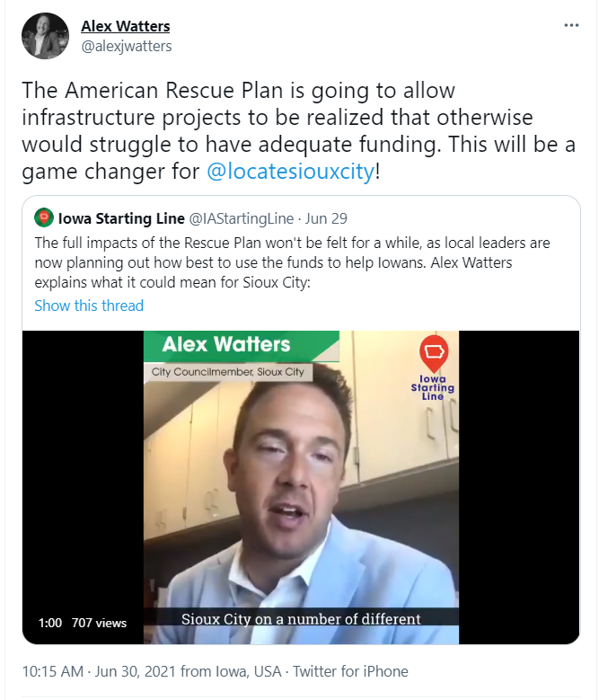Play the embedded Alex Watters video

pyautogui.click(x=301, y=487)
